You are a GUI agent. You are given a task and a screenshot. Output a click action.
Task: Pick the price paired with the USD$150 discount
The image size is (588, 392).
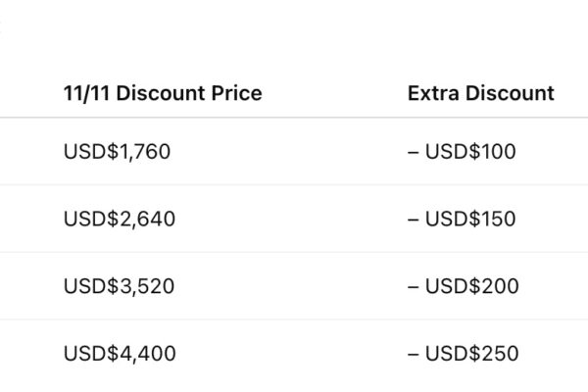[x=120, y=220]
